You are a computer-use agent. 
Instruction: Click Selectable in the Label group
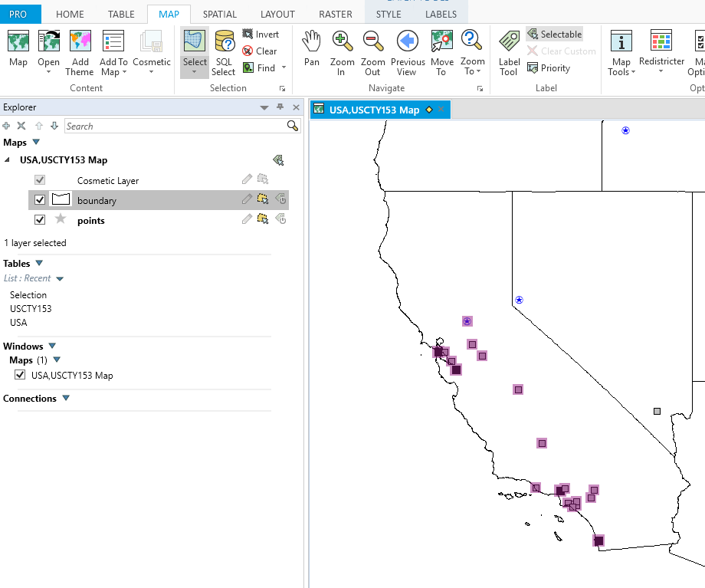pos(554,33)
